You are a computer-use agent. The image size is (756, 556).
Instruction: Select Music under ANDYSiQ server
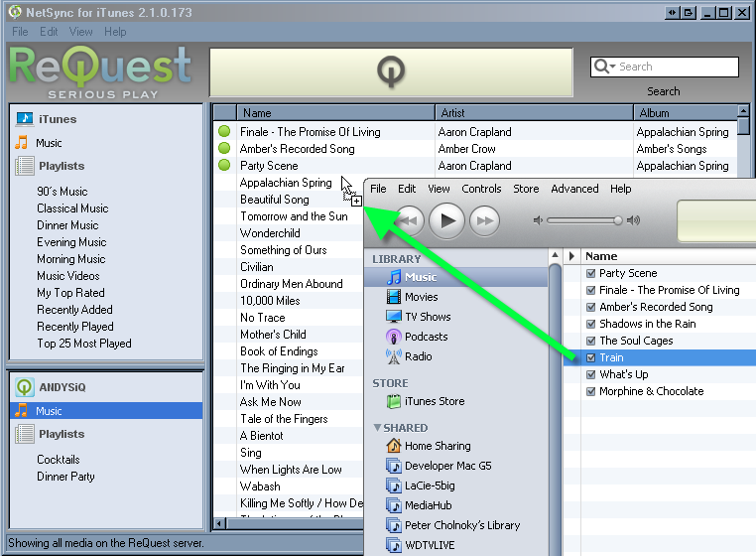[x=106, y=411]
